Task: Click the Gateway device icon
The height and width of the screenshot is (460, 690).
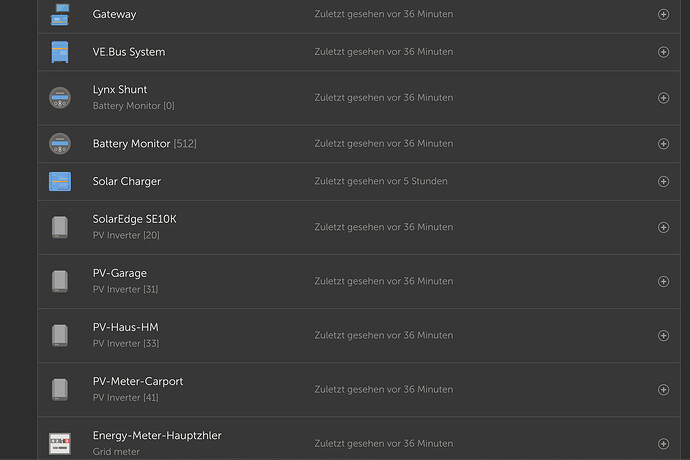Action: coord(60,14)
